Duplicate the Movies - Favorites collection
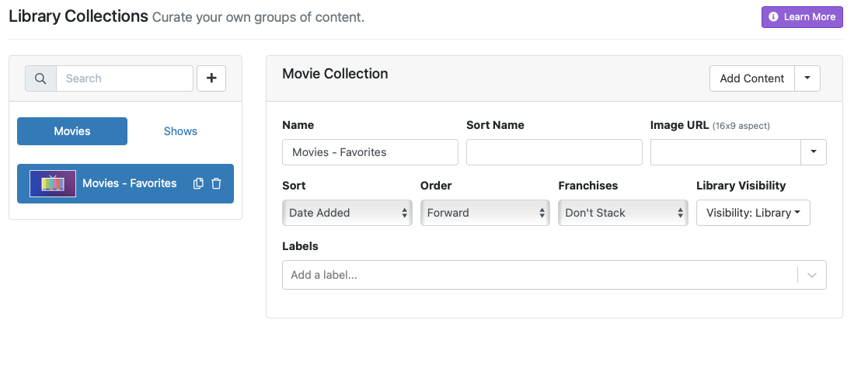 (x=198, y=183)
